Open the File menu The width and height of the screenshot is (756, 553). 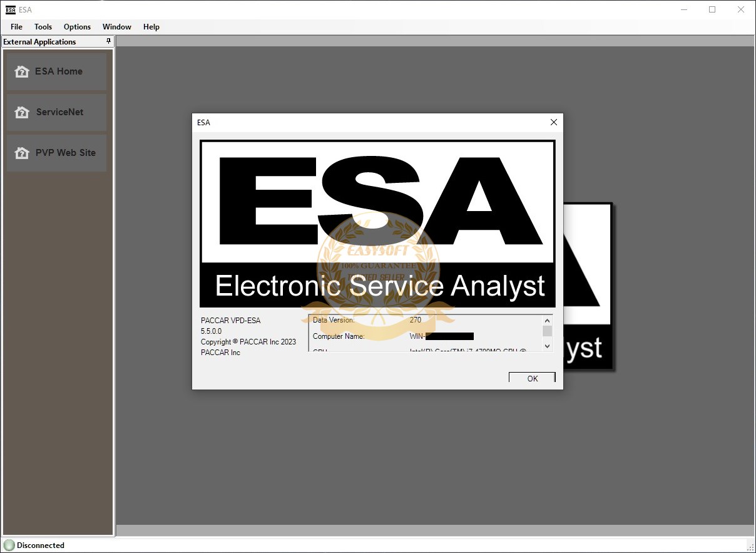pyautogui.click(x=16, y=27)
